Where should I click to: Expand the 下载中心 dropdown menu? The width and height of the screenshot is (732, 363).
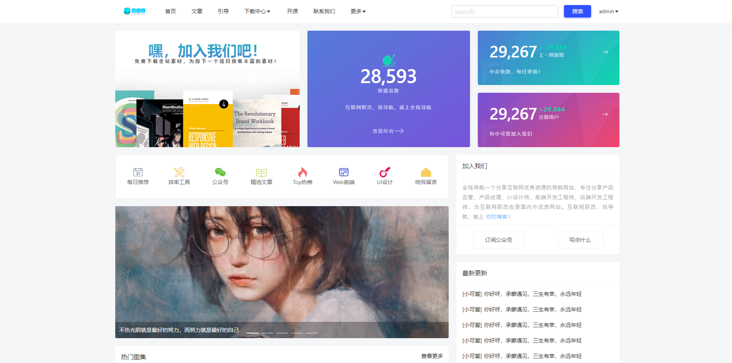point(257,11)
